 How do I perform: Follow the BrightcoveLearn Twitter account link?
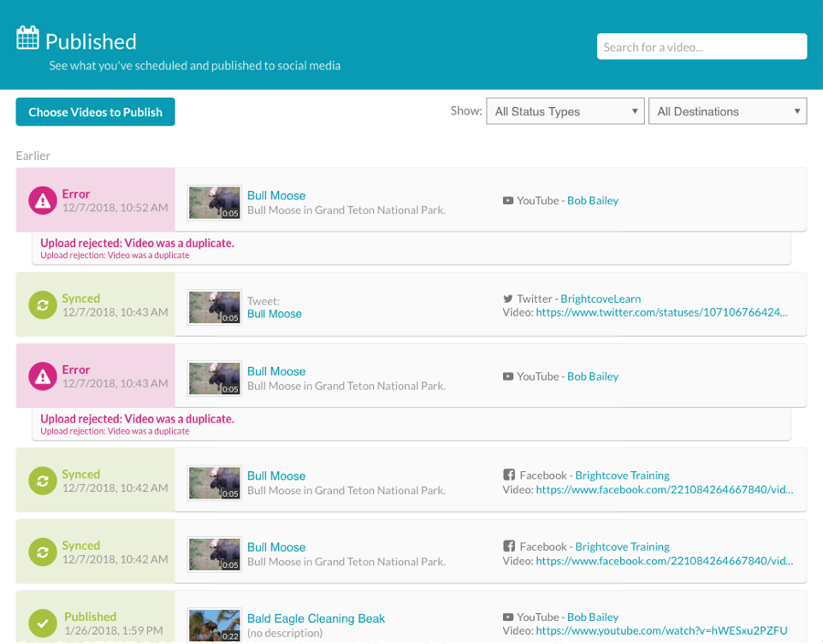600,298
